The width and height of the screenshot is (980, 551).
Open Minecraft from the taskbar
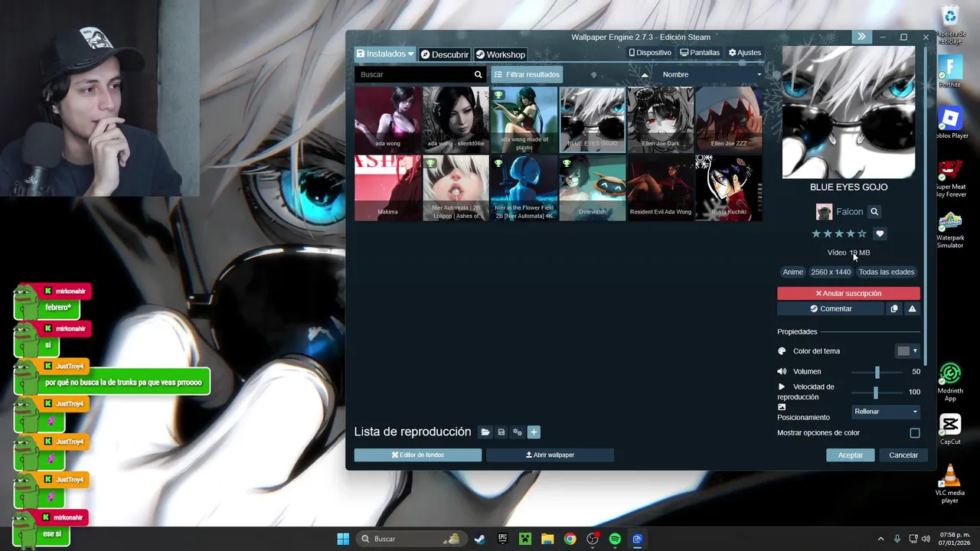coord(525,539)
